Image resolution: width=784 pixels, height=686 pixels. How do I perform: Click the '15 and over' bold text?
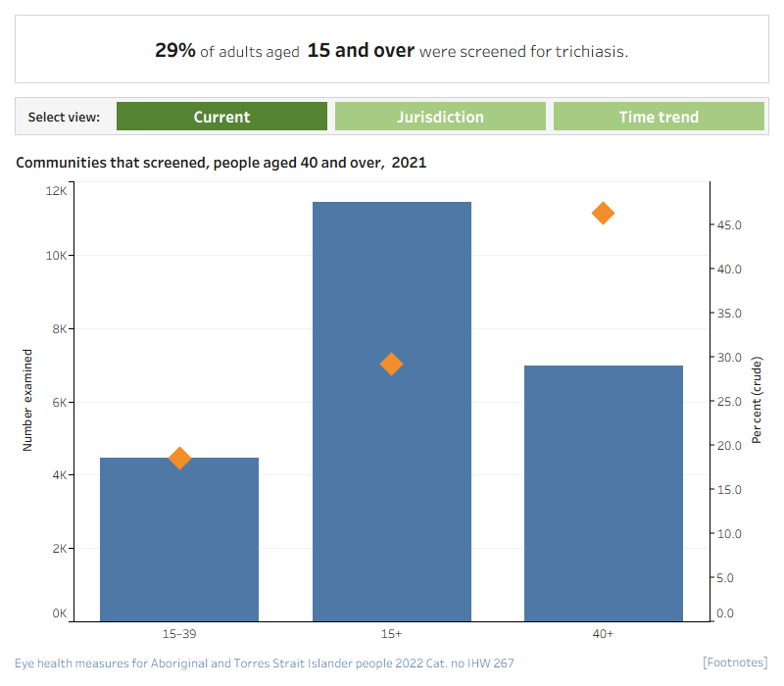361,51
